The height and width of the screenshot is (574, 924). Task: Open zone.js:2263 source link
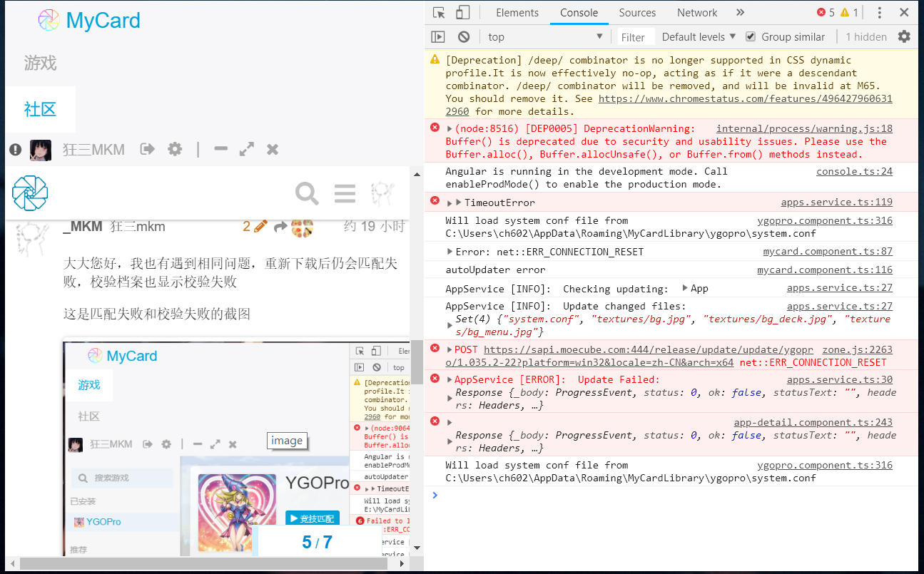point(857,349)
